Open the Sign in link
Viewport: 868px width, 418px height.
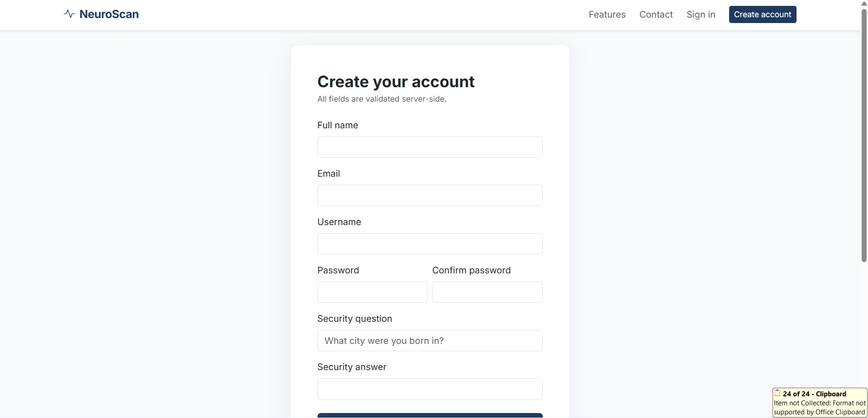click(701, 14)
